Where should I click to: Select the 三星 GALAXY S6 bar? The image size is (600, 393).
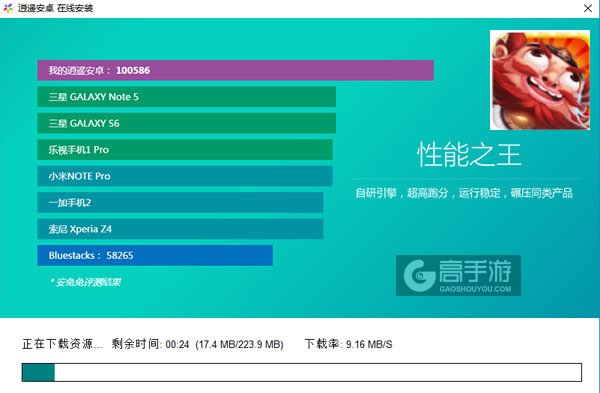(186, 123)
